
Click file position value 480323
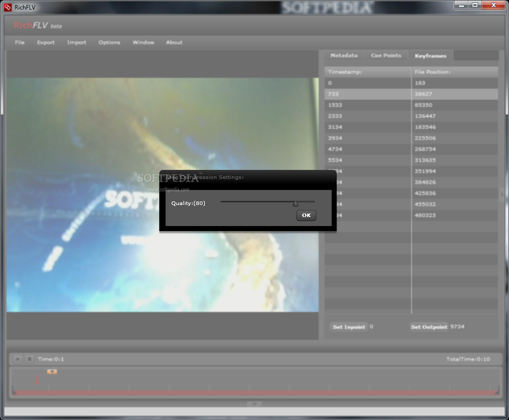pyautogui.click(x=425, y=216)
